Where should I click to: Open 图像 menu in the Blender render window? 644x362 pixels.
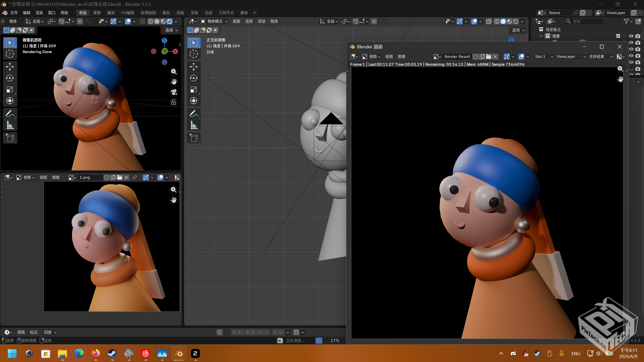[402, 57]
